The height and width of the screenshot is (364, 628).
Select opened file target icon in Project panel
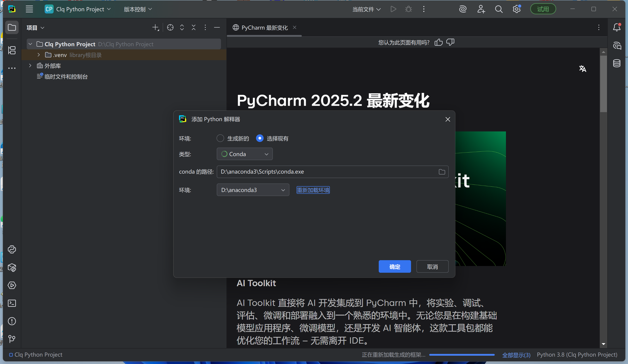(170, 27)
